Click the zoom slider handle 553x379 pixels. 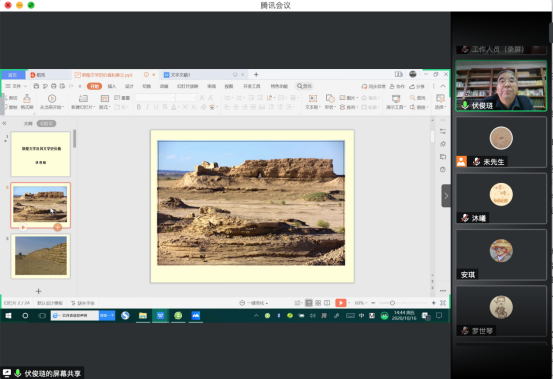[x=392, y=303]
